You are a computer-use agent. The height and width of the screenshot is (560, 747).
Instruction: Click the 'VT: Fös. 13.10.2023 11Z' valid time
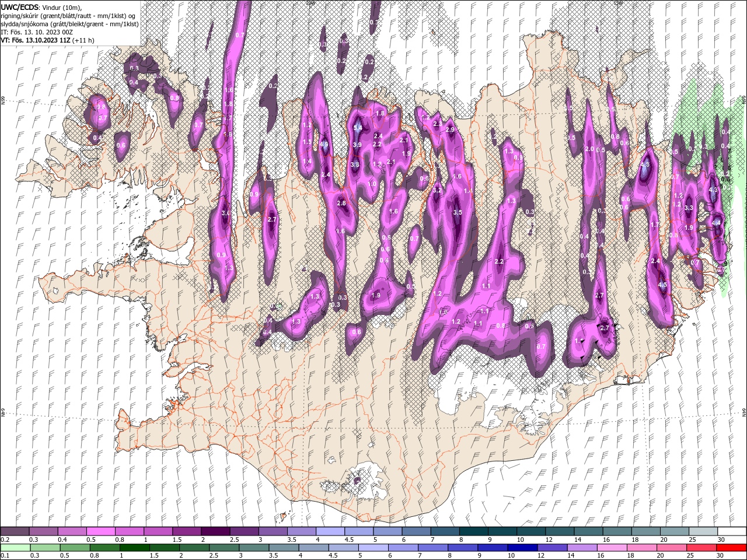click(x=36, y=40)
